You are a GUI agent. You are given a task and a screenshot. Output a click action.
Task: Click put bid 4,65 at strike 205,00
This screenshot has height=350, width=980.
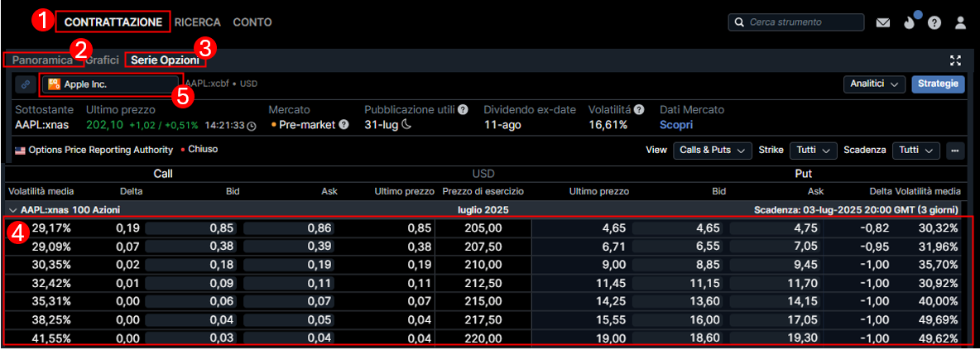pyautogui.click(x=679, y=228)
